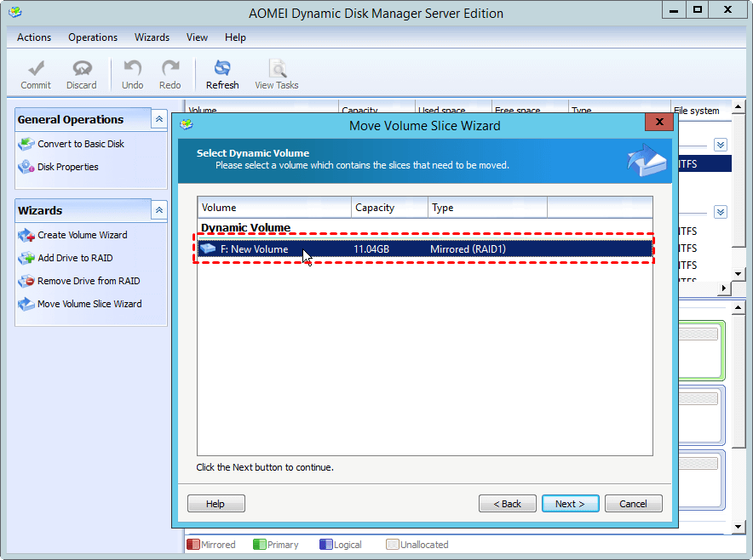Open View Tasks from the toolbar
The image size is (753, 560).
click(277, 74)
